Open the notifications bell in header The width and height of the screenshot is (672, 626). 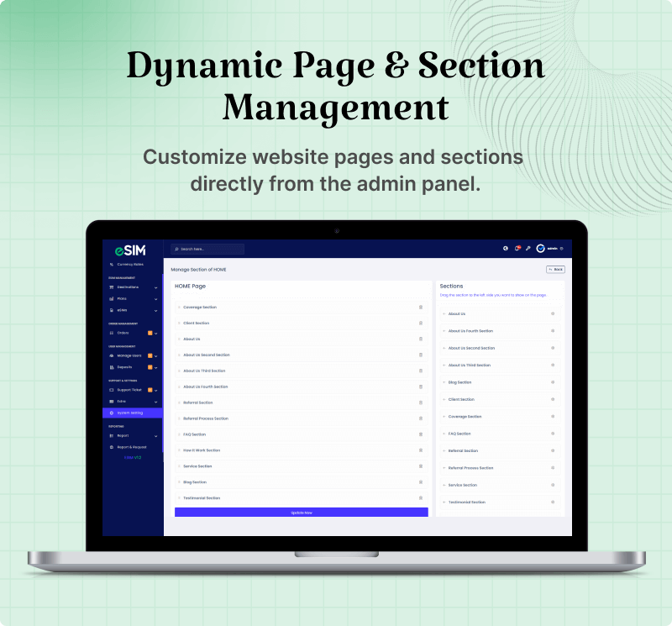(x=517, y=249)
